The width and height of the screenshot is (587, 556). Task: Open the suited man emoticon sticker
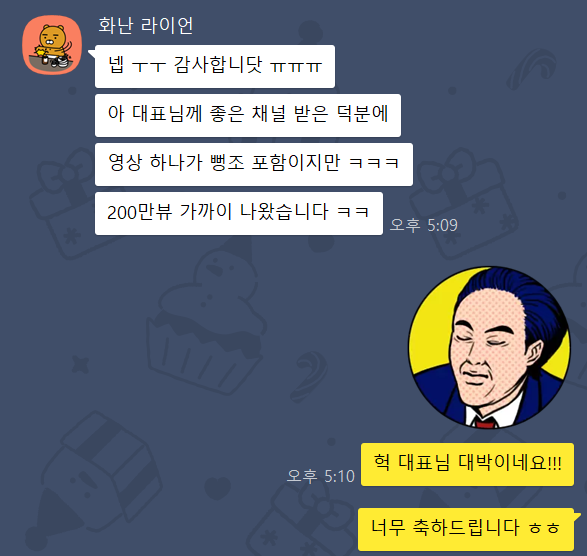tap(489, 347)
